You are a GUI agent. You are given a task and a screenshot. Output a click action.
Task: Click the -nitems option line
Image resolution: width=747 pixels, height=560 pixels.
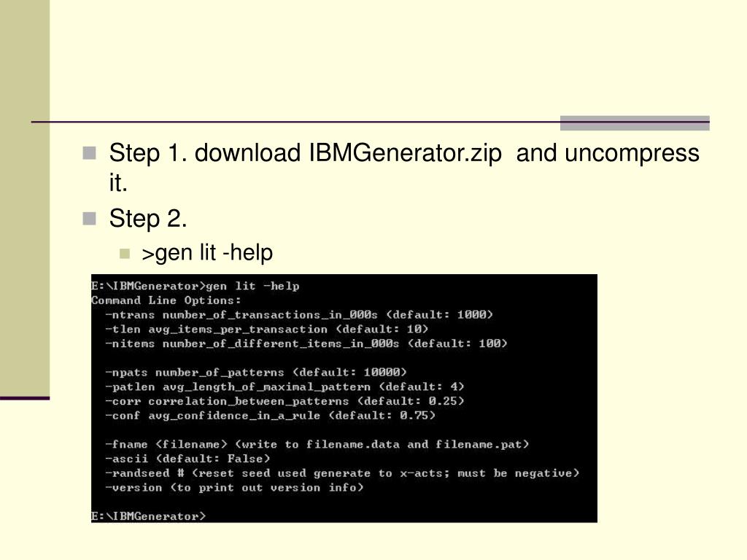[306, 343]
